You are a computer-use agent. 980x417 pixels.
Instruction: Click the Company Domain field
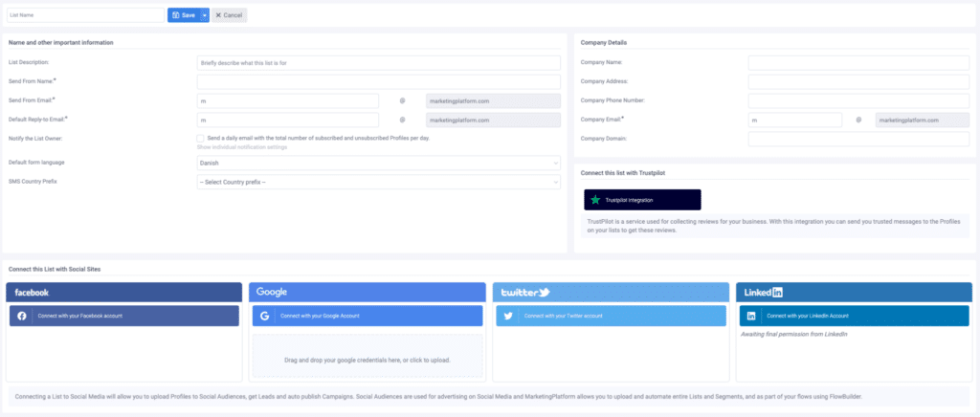point(858,139)
